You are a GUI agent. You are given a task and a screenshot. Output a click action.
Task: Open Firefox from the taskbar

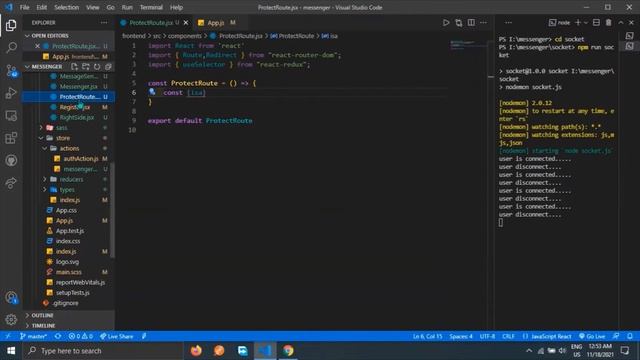coord(196,351)
